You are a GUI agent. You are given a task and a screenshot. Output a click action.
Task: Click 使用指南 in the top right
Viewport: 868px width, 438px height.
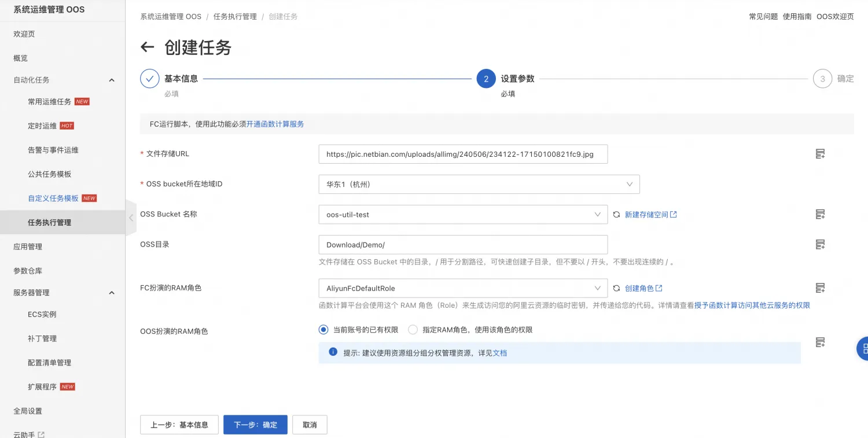click(x=797, y=17)
